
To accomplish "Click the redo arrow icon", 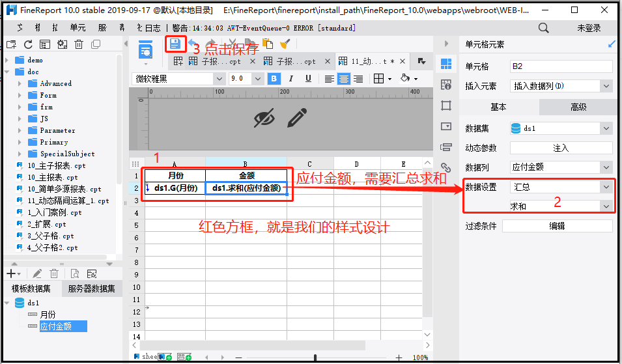I will (210, 43).
